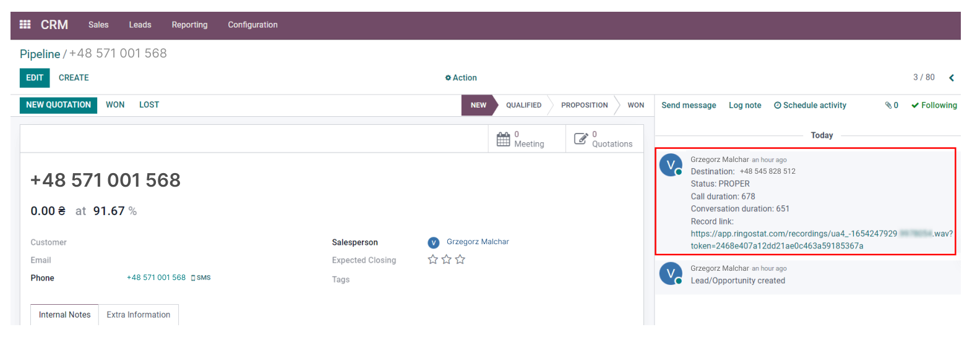
Task: Click the Call duration: 678 line
Action: (x=723, y=197)
